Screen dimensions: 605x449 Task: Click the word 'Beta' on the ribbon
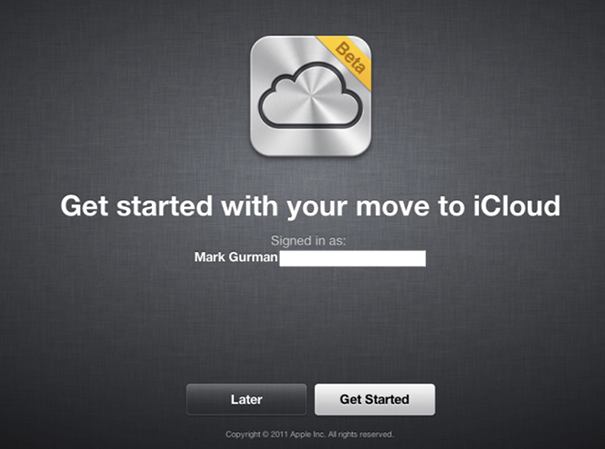pos(350,58)
